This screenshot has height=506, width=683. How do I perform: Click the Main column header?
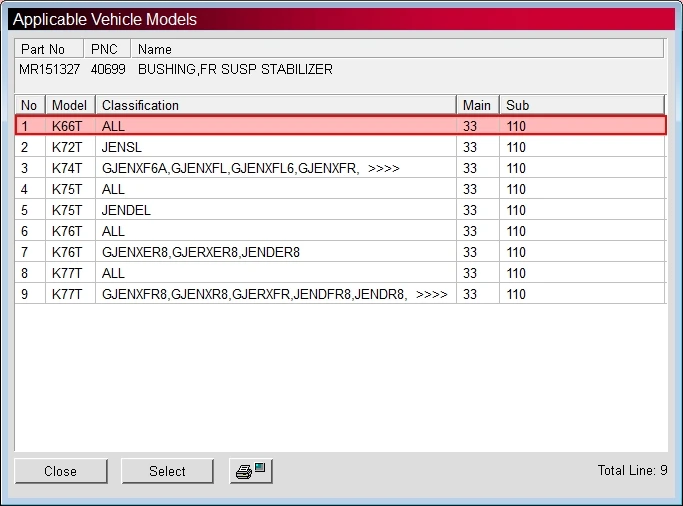(x=478, y=105)
